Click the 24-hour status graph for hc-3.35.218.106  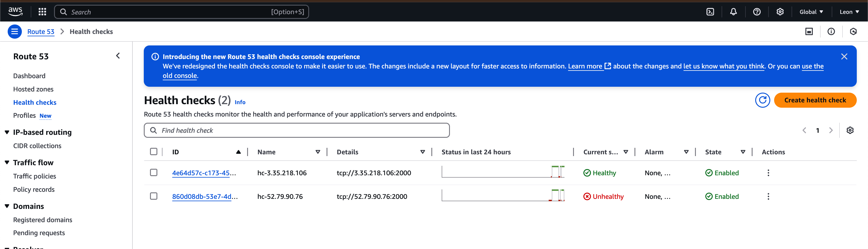[503, 172]
